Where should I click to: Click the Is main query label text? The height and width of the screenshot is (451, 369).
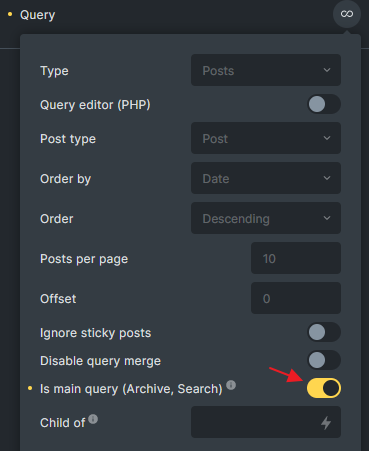(131, 389)
